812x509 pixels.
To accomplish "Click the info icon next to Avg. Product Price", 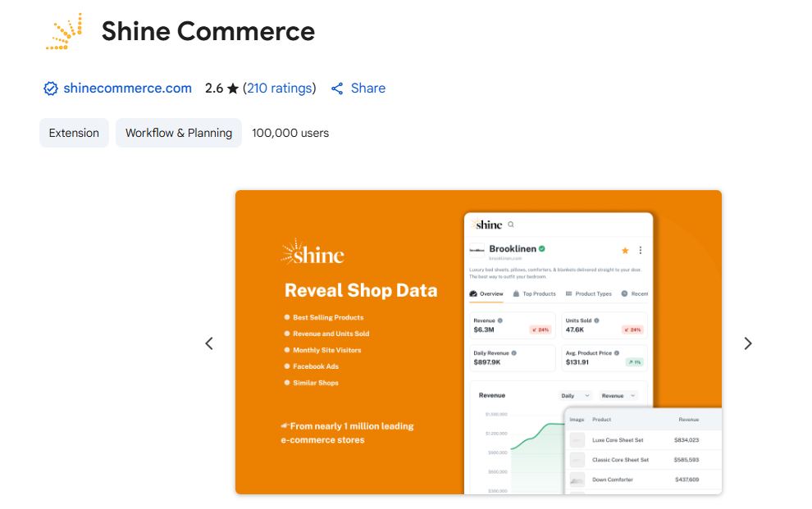I will pyautogui.click(x=618, y=352).
